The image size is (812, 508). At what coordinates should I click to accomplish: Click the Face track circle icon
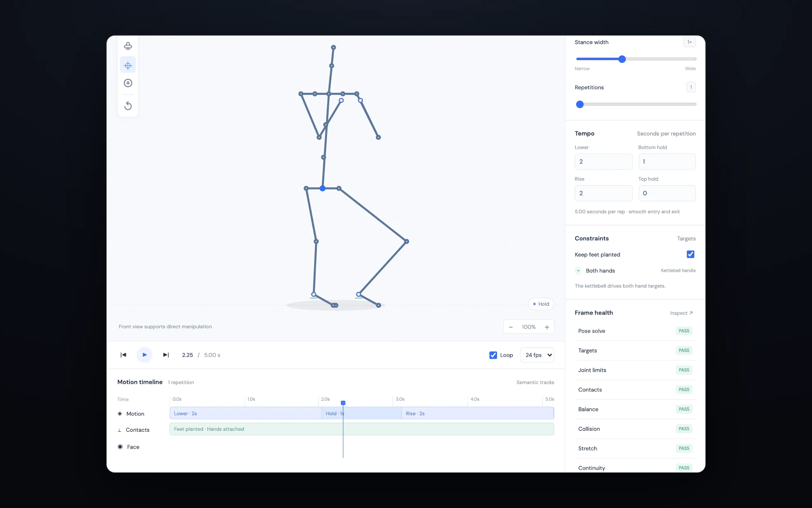pos(120,446)
